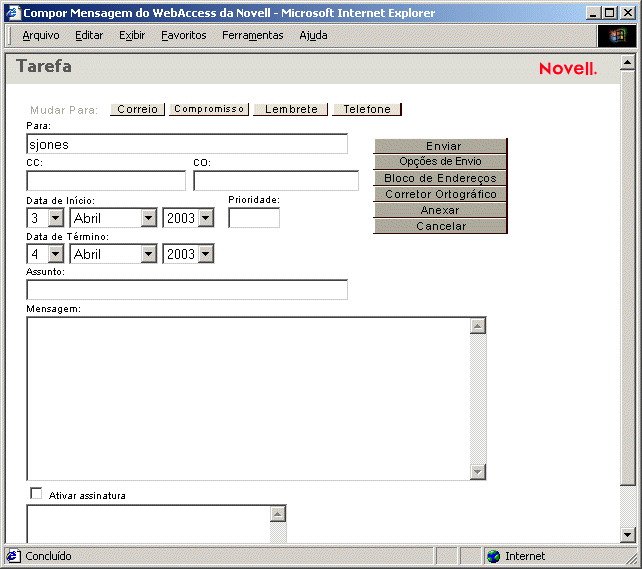The height and width of the screenshot is (569, 642).
Task: Click the signature box scrollbar up arrow
Action: click(x=278, y=514)
